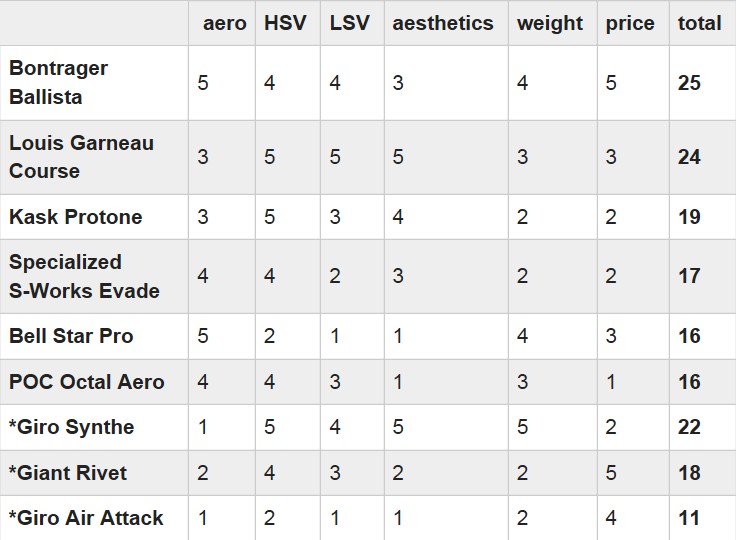Viewport: 736px width, 540px height.
Task: Select the *Giro Air Attack row label
Action: coord(86,518)
